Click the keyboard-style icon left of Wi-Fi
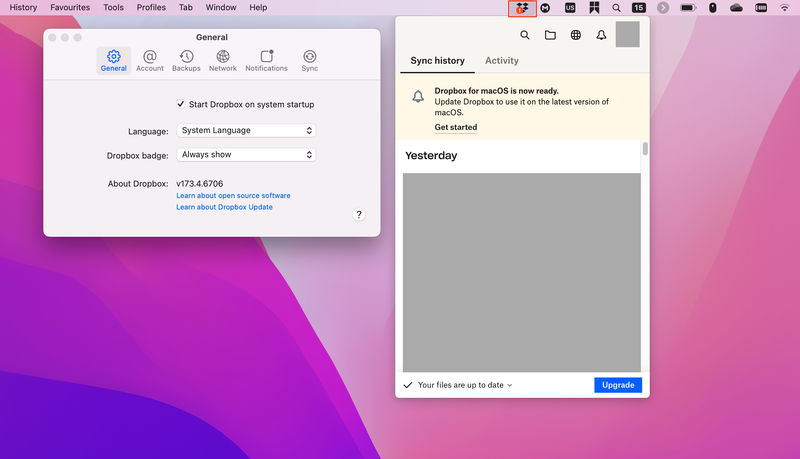 (x=761, y=8)
